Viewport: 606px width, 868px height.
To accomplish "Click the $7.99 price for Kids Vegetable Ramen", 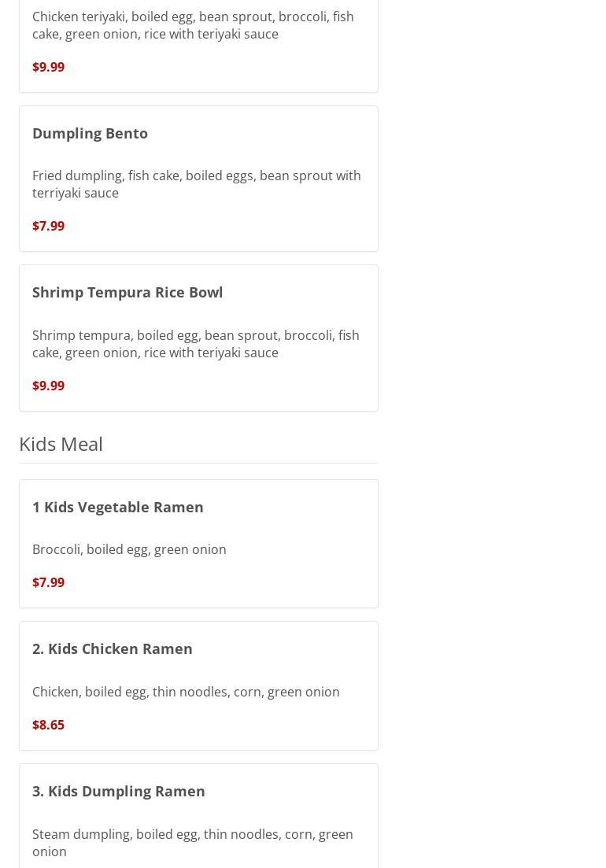I will click(x=48, y=582).
